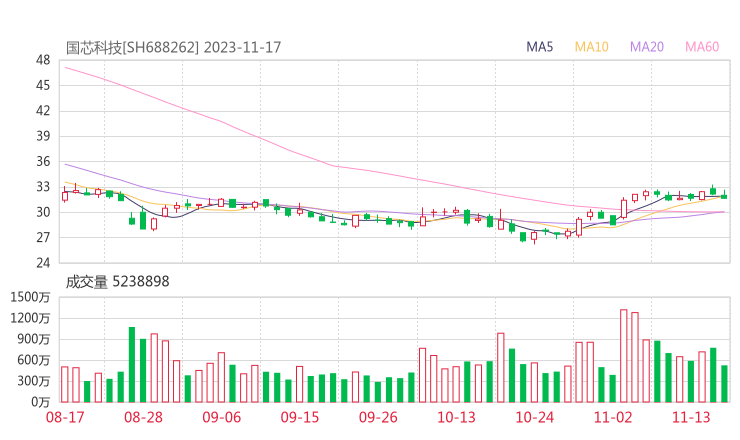740x440 pixels.
Task: Click the 27 price axis label
Action: pos(43,237)
